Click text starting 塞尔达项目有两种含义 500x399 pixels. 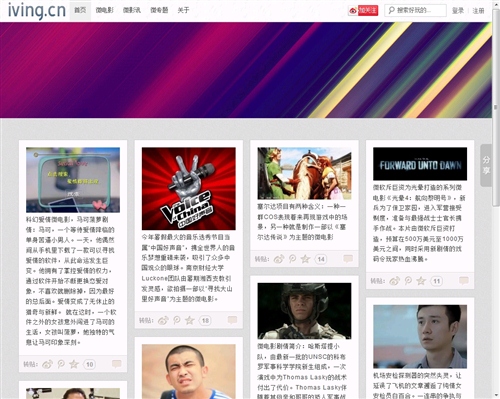click(x=302, y=222)
